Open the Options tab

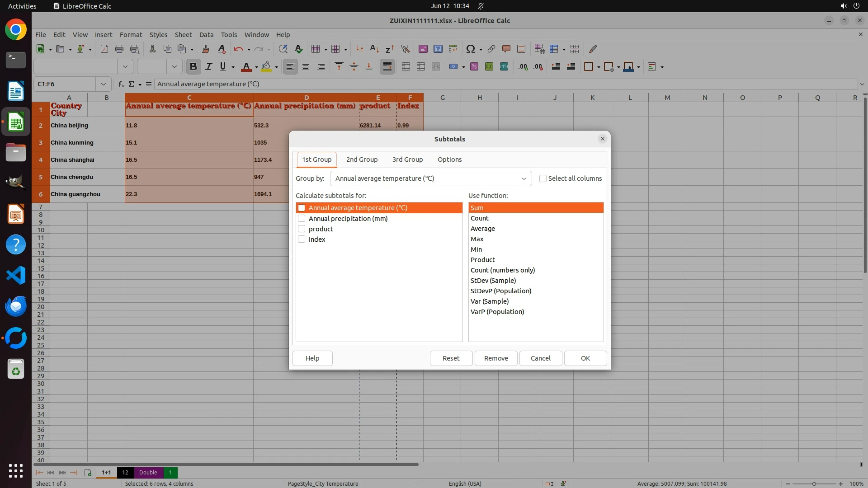click(449, 160)
